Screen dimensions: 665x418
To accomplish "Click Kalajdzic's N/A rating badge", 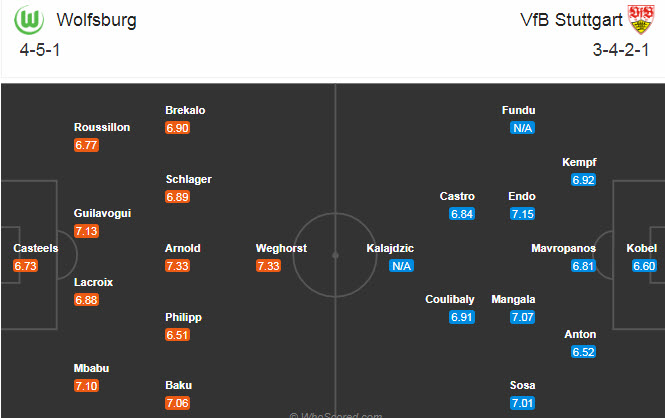I will coord(403,265).
